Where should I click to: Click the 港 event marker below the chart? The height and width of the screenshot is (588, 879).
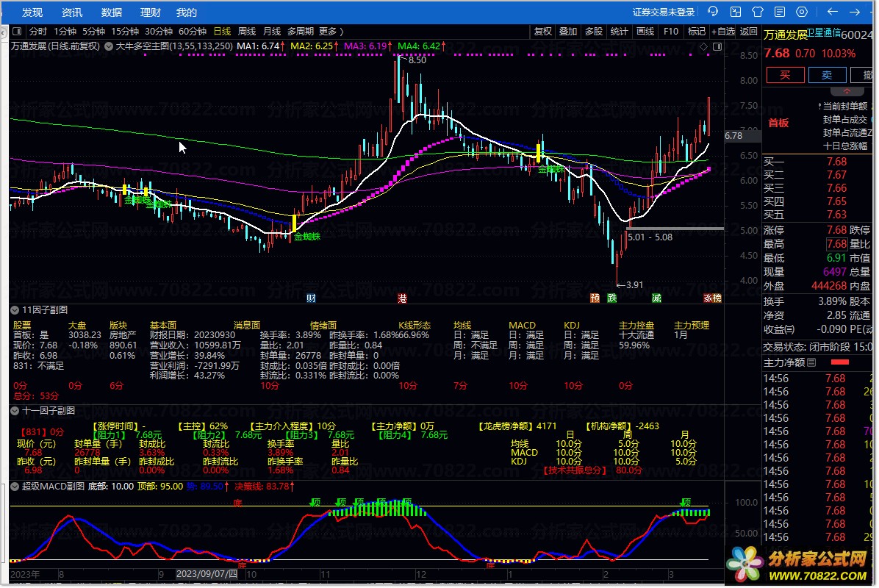point(402,298)
